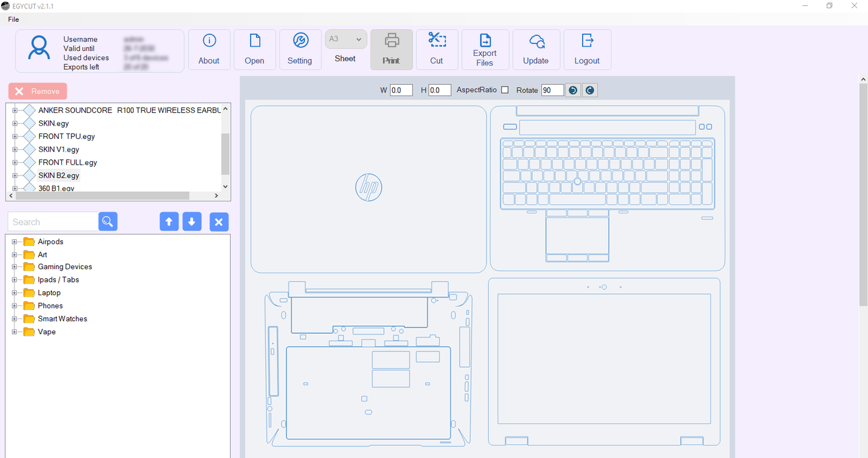Click the Export Files button
Screen dimensions: 868x458
(485, 50)
